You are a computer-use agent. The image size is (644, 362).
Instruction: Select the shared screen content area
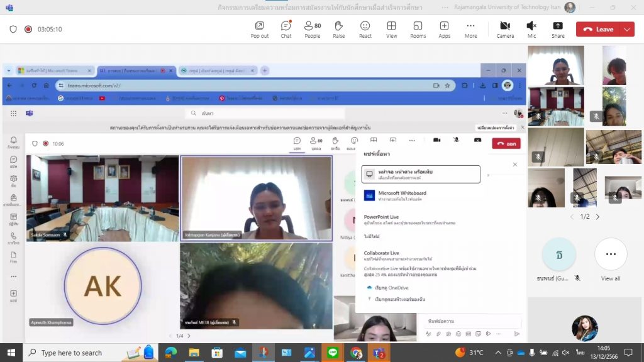coord(264,201)
